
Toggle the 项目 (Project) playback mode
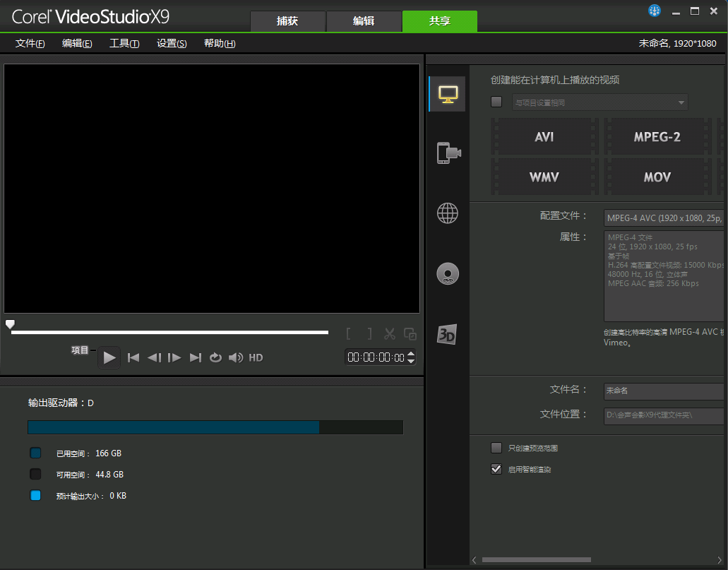coord(80,350)
